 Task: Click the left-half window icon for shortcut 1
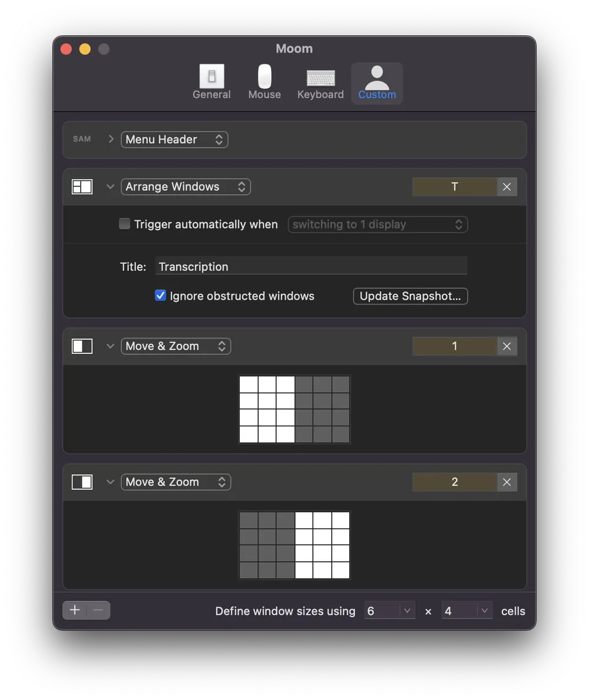(82, 346)
